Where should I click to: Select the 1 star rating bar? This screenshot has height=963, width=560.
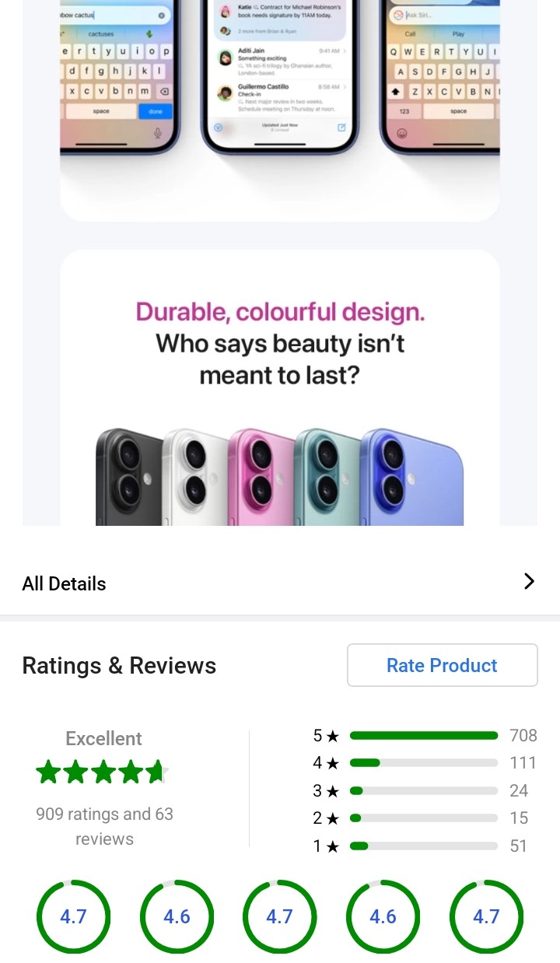point(423,846)
